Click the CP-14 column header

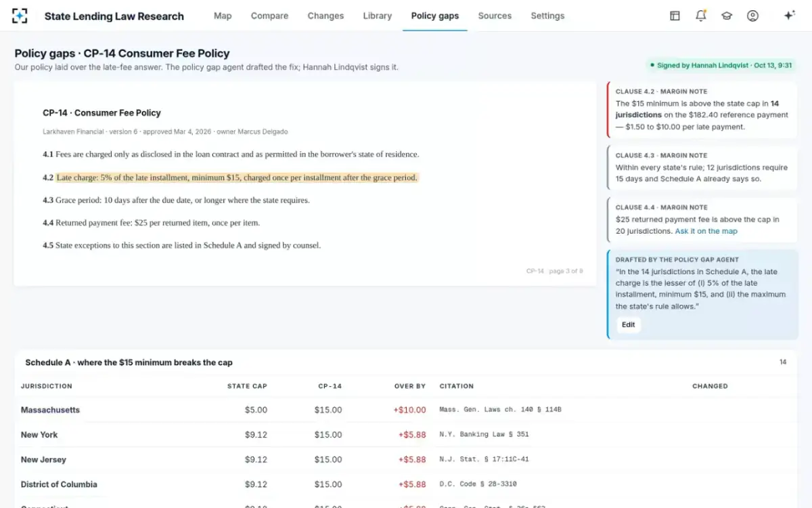(330, 386)
